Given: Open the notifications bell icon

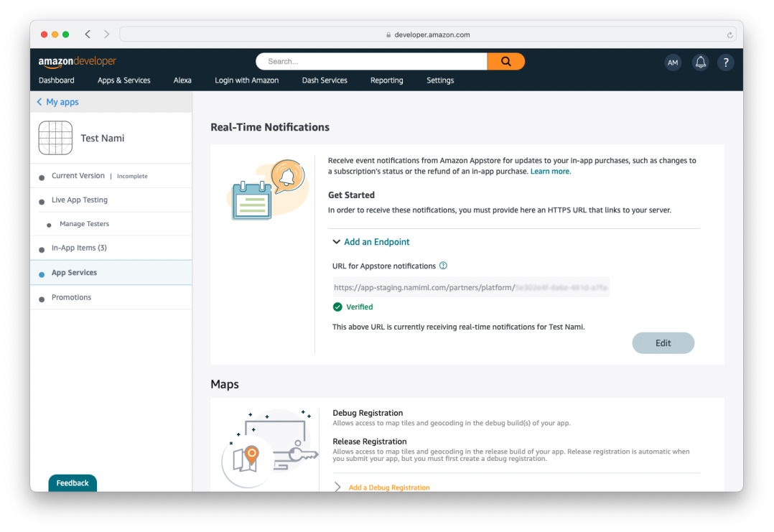Looking at the screenshot, I should coord(700,62).
